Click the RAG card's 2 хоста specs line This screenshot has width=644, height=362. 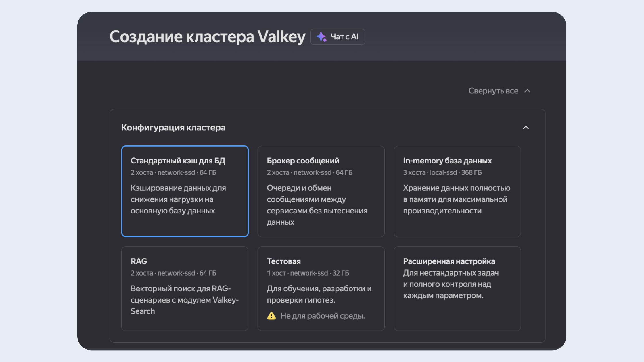173,273
